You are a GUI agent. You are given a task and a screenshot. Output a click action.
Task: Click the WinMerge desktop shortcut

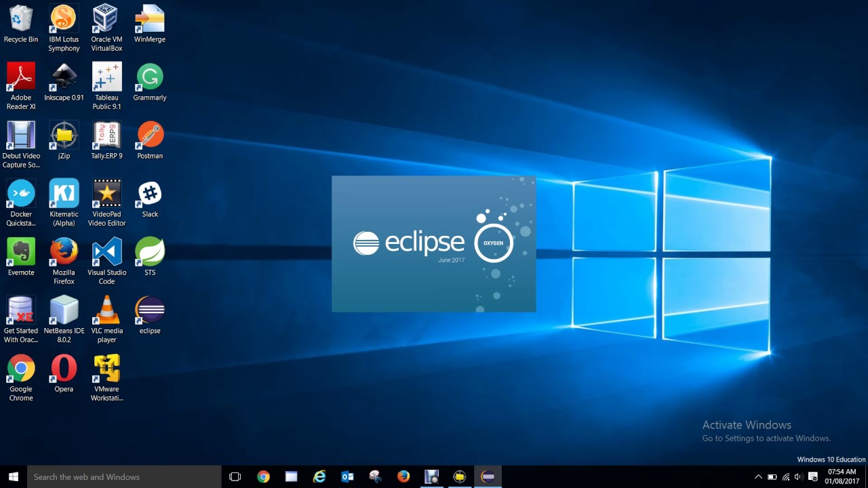pos(150,24)
